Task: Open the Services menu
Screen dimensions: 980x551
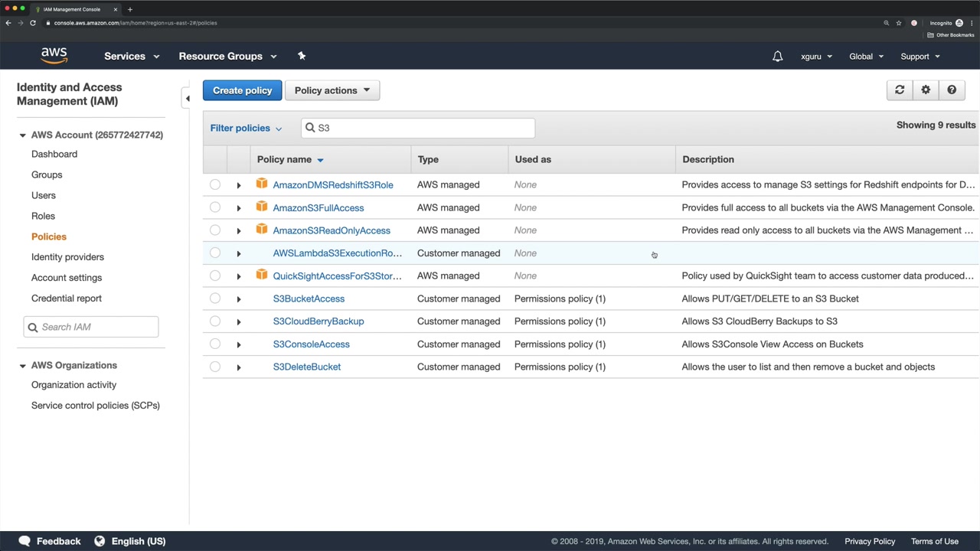Action: click(132, 56)
